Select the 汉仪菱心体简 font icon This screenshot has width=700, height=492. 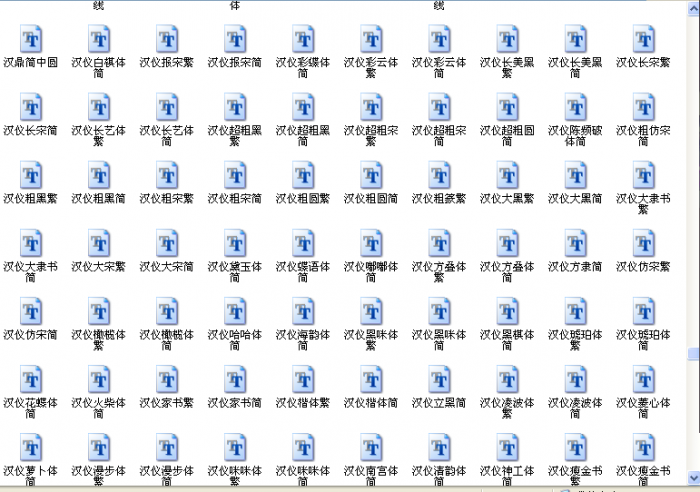(643, 380)
